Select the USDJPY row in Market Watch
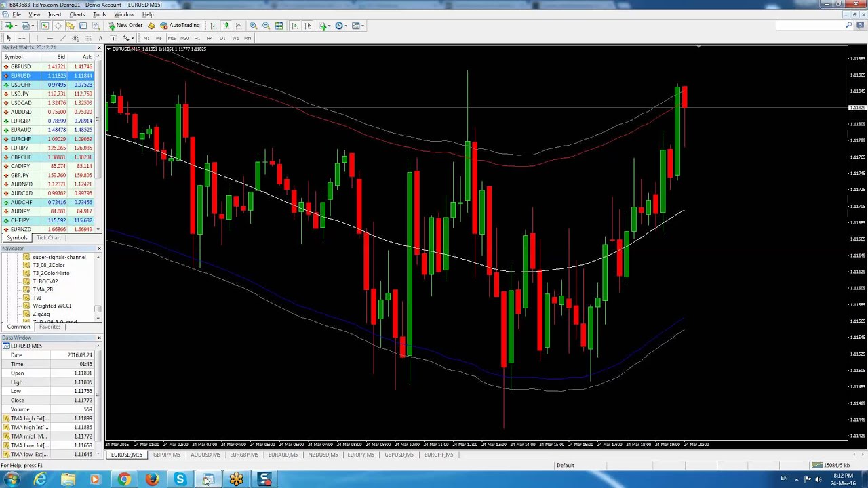 pyautogui.click(x=49, y=94)
